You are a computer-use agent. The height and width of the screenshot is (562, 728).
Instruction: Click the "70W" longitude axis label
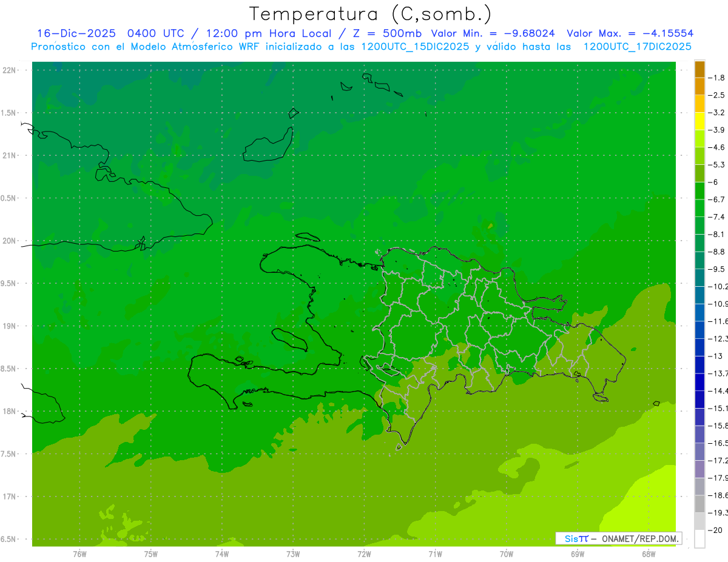coord(507,554)
